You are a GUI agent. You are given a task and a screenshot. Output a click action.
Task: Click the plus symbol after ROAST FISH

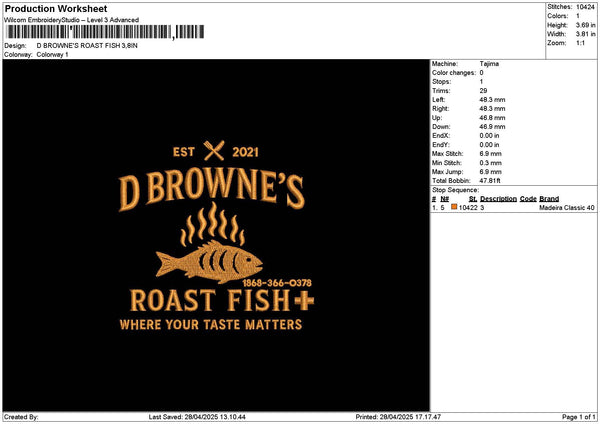coord(306,300)
